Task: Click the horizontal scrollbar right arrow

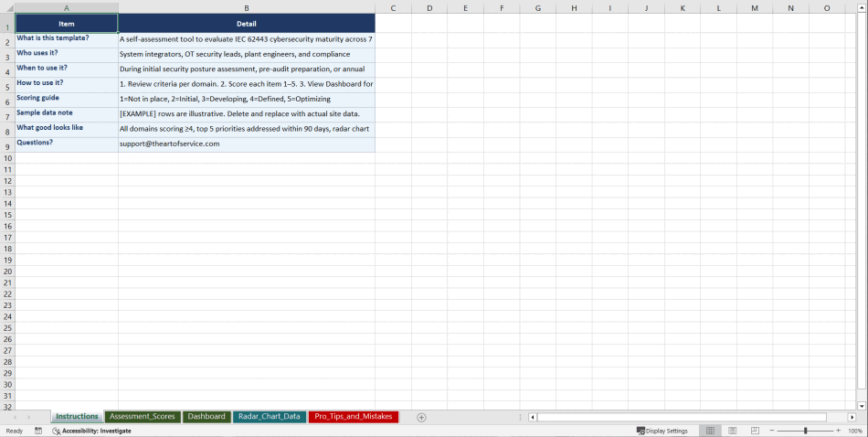Action: coord(852,417)
